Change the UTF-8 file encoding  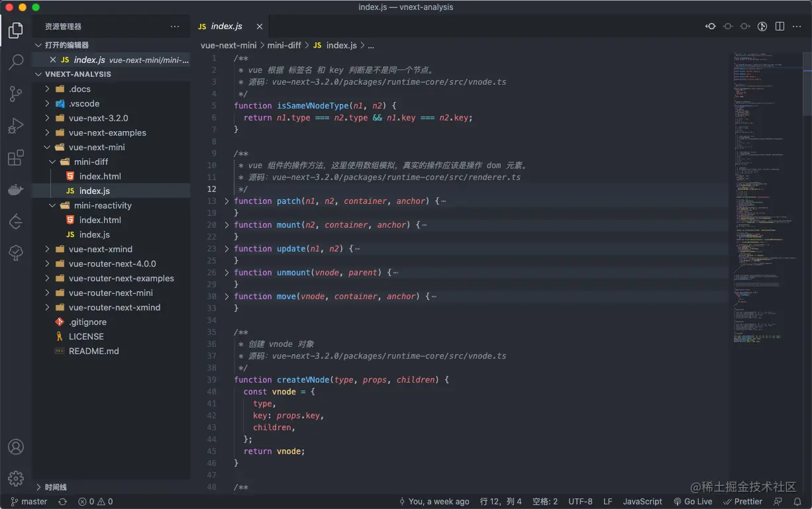coord(580,502)
